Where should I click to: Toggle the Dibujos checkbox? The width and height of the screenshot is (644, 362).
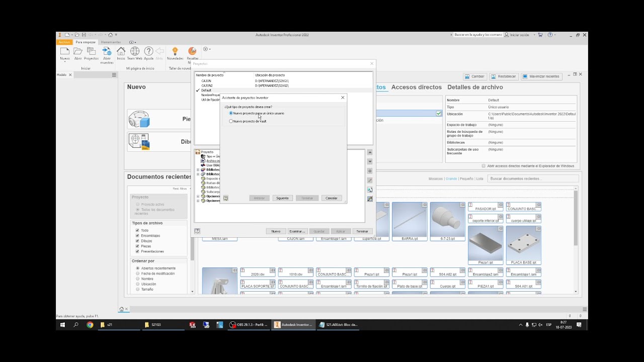click(x=137, y=241)
